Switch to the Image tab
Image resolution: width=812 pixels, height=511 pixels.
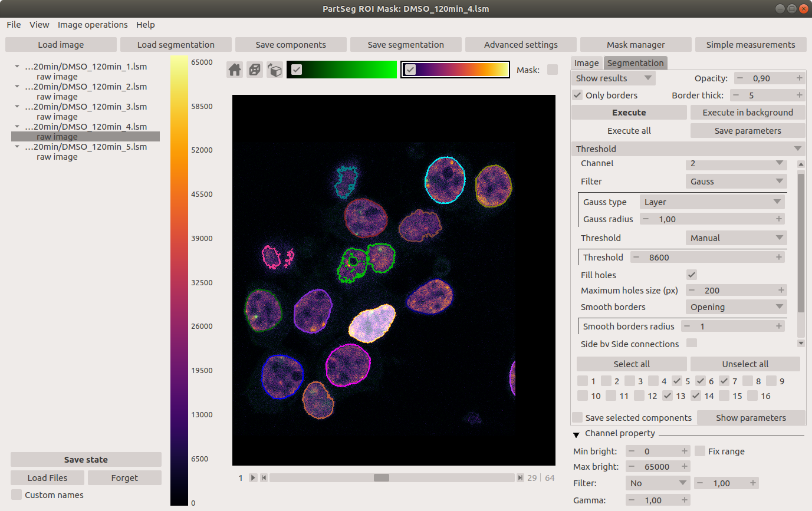point(587,63)
